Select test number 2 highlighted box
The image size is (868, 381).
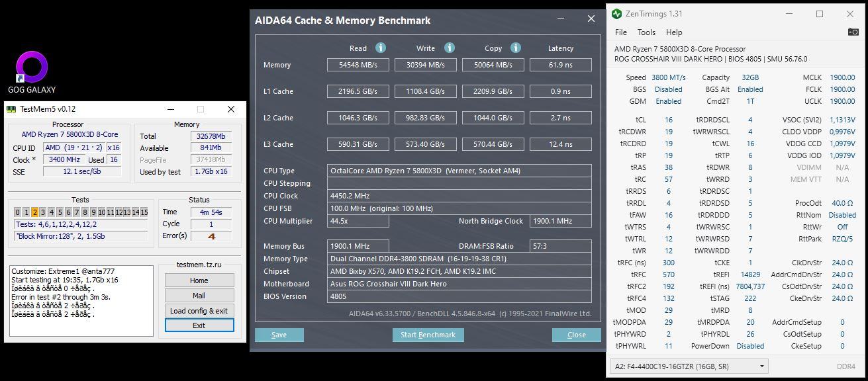[35, 212]
